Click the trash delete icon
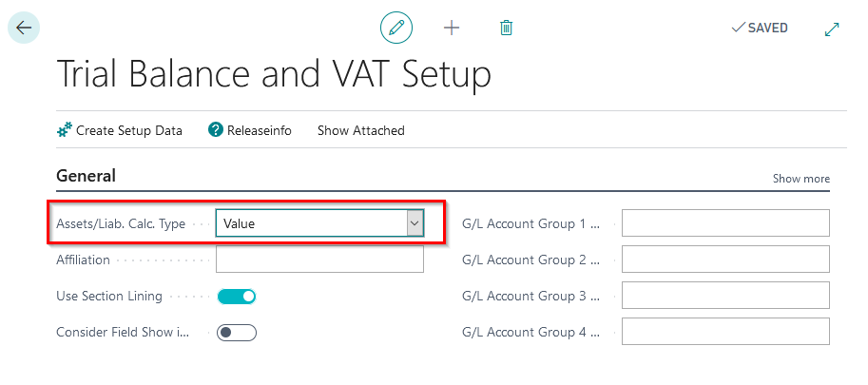This screenshot has height=385, width=868. [507, 28]
